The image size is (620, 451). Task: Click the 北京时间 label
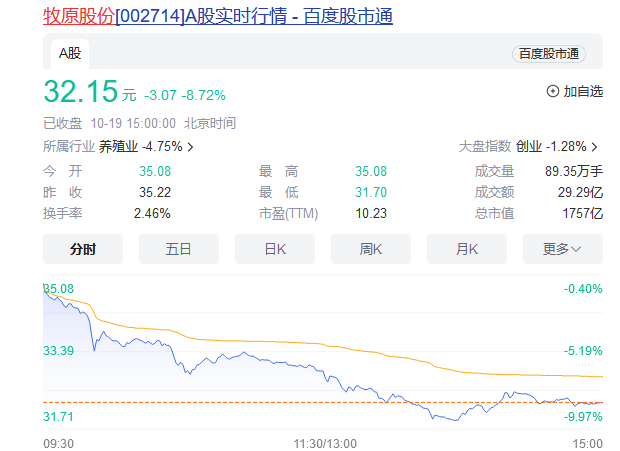pos(210,123)
